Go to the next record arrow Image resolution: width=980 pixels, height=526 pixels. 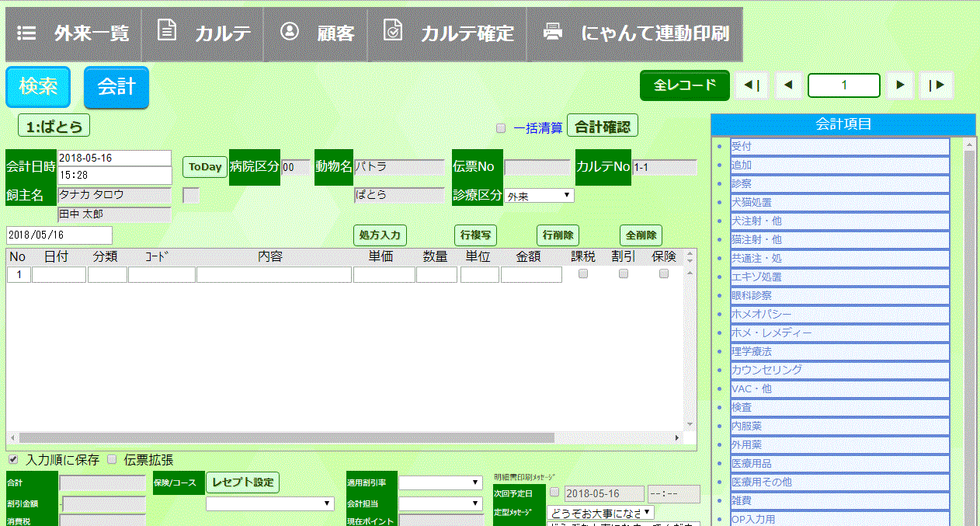point(899,85)
